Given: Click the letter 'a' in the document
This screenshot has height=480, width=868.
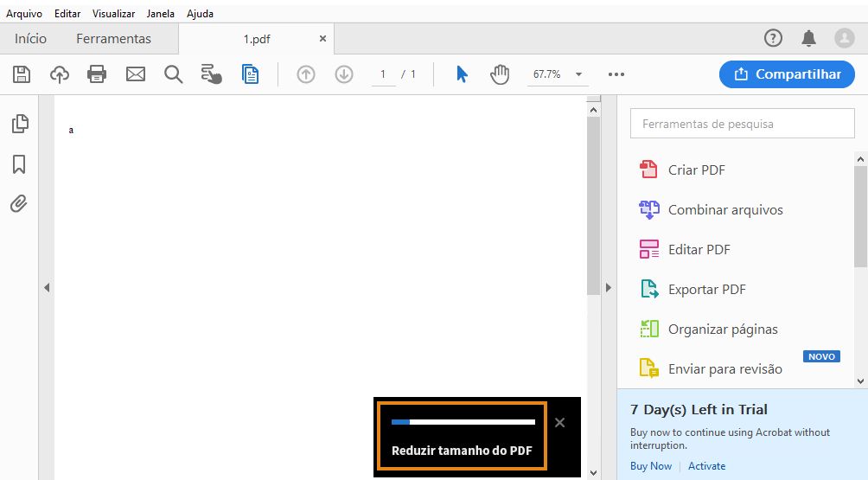Looking at the screenshot, I should (71, 130).
